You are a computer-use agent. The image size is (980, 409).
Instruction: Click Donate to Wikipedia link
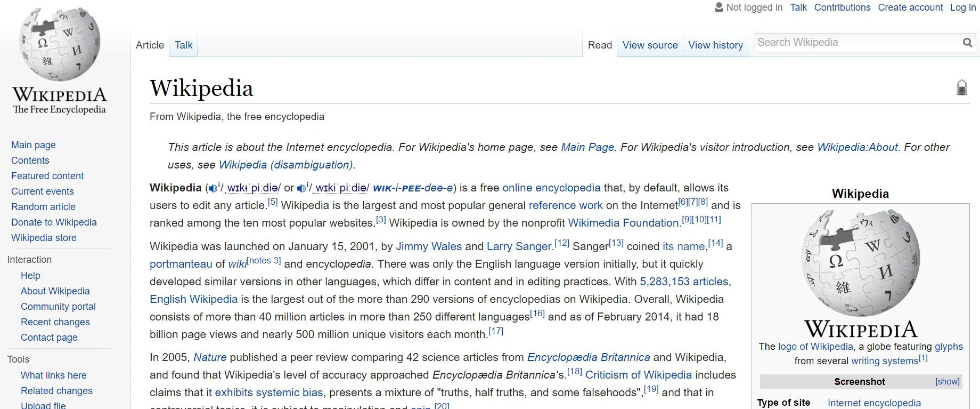point(54,222)
